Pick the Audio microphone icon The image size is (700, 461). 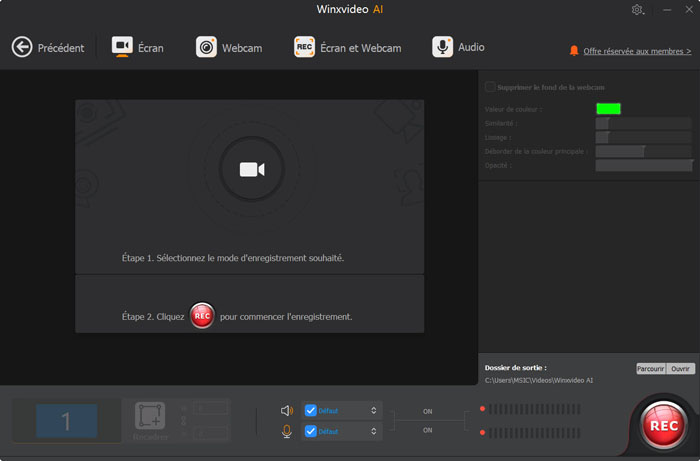(442, 47)
